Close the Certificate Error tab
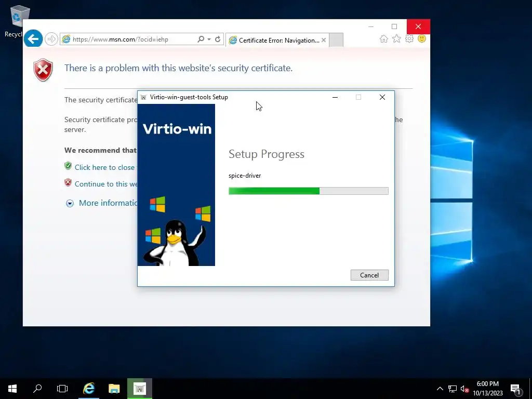 coord(324,40)
